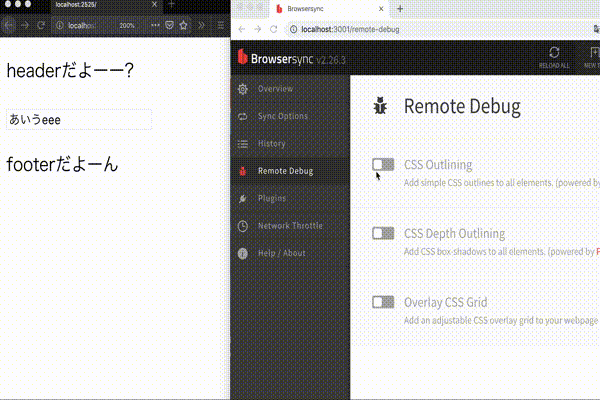Click the History list icon
The image size is (600, 400).
[243, 144]
